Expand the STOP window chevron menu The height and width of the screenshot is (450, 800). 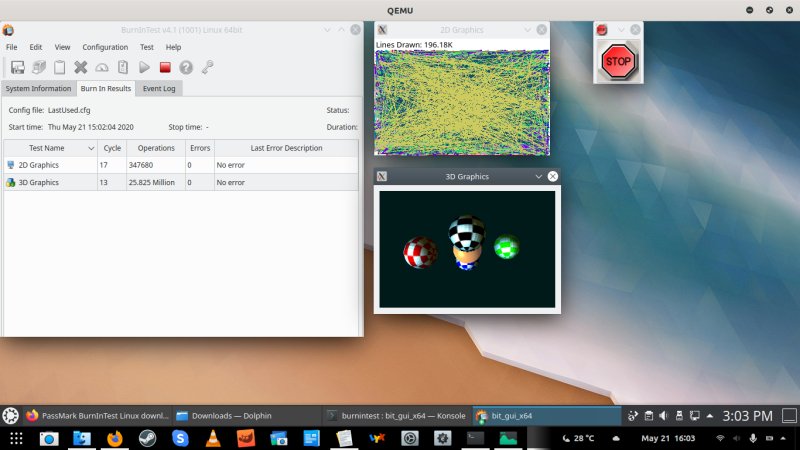pyautogui.click(x=621, y=30)
